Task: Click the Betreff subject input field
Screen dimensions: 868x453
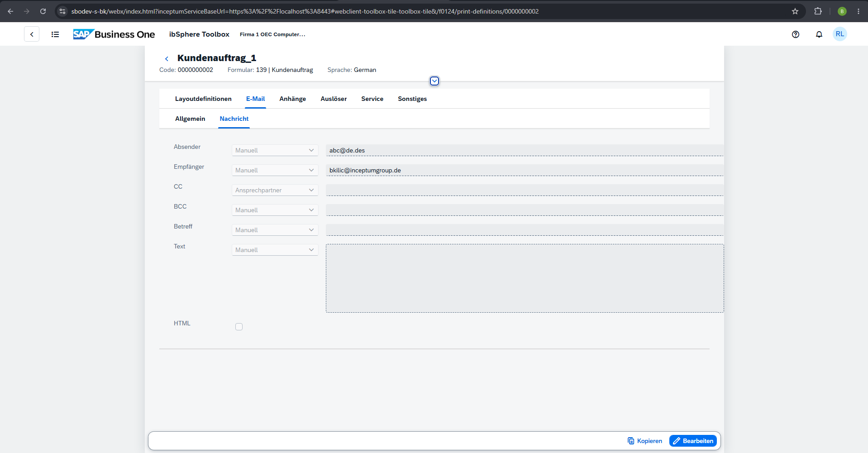Action: pos(525,230)
